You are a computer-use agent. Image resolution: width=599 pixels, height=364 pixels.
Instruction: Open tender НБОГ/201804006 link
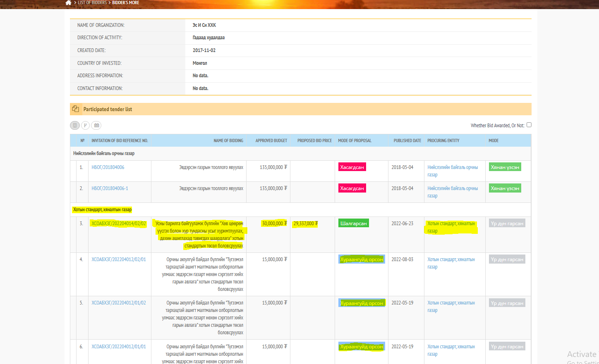pyautogui.click(x=108, y=167)
